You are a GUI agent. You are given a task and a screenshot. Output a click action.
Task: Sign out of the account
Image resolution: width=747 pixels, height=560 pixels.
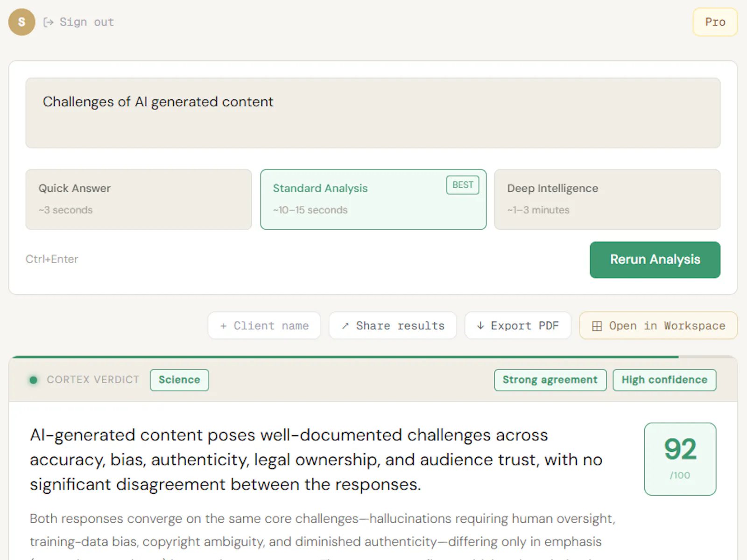(x=78, y=22)
